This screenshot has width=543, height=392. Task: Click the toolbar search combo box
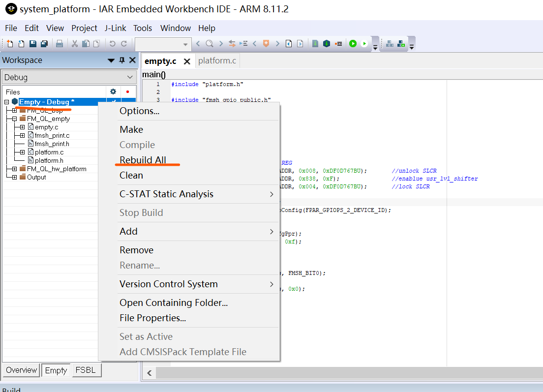tap(163, 44)
